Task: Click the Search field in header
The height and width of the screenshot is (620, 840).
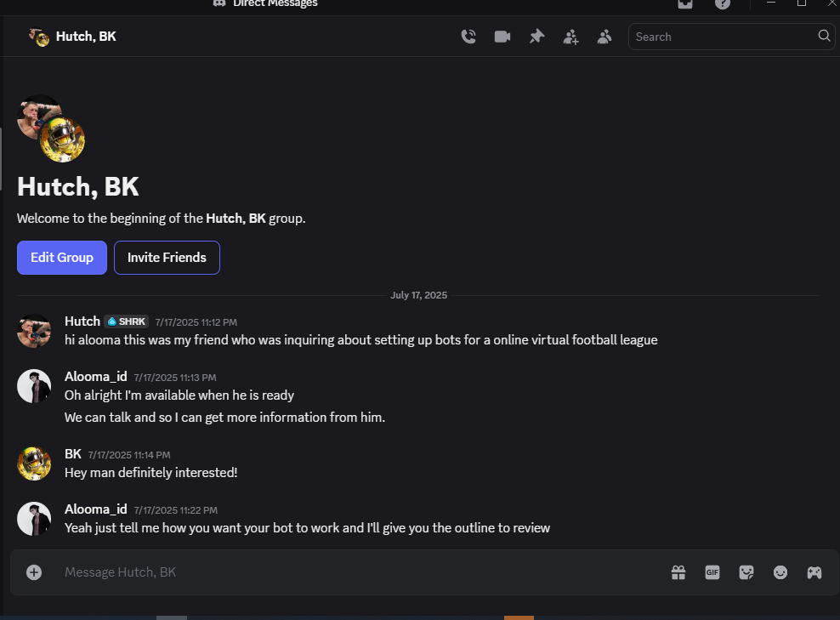Action: pos(723,37)
